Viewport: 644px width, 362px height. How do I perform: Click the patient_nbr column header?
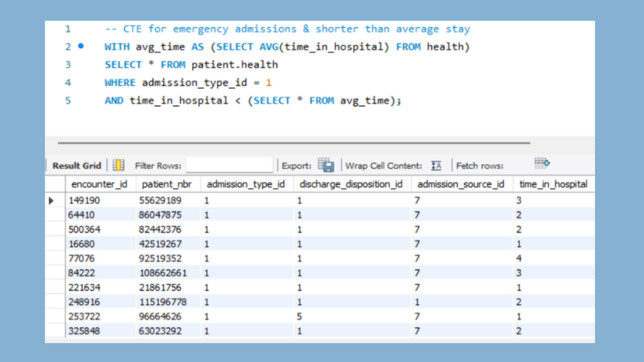(x=166, y=184)
